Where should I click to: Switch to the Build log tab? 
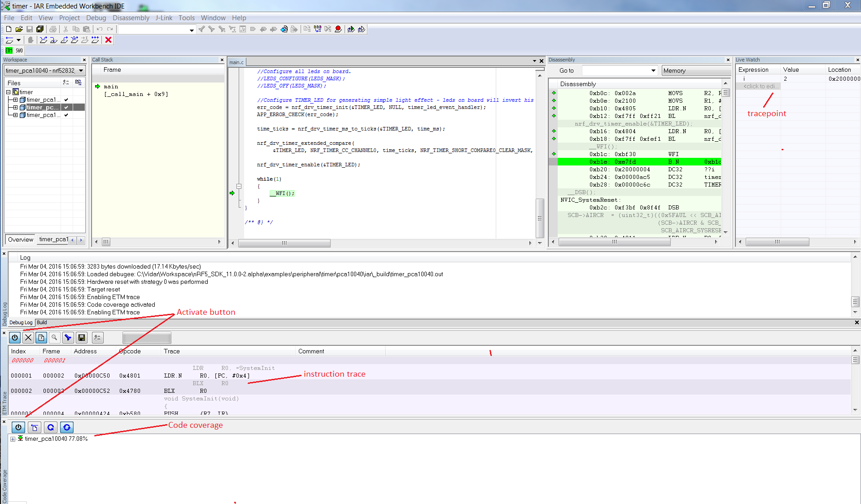[x=42, y=322]
